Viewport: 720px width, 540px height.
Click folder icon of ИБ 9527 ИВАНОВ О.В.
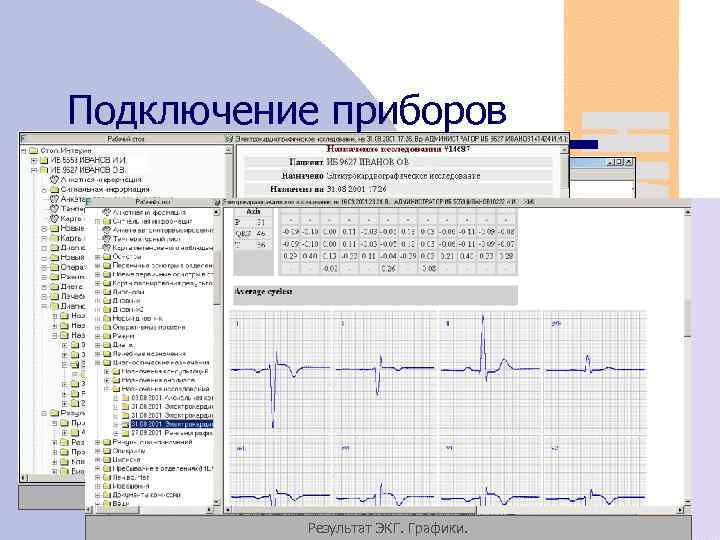click(x=44, y=170)
